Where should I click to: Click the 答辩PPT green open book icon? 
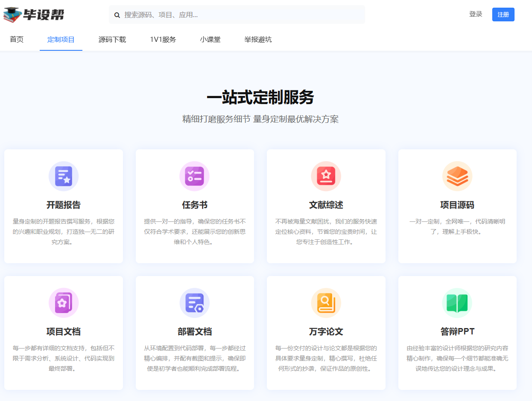[x=457, y=302]
